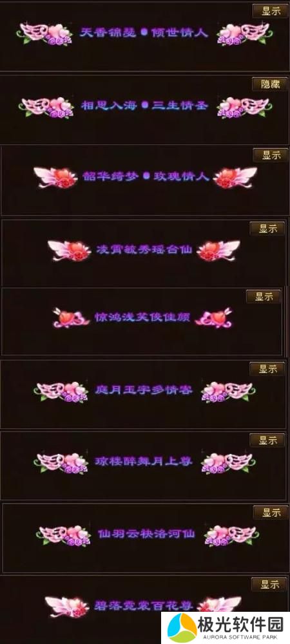Screen dimensions: 290x644
Task: Open the 极光软件园 watermark logo
Action: [x=226, y=628]
